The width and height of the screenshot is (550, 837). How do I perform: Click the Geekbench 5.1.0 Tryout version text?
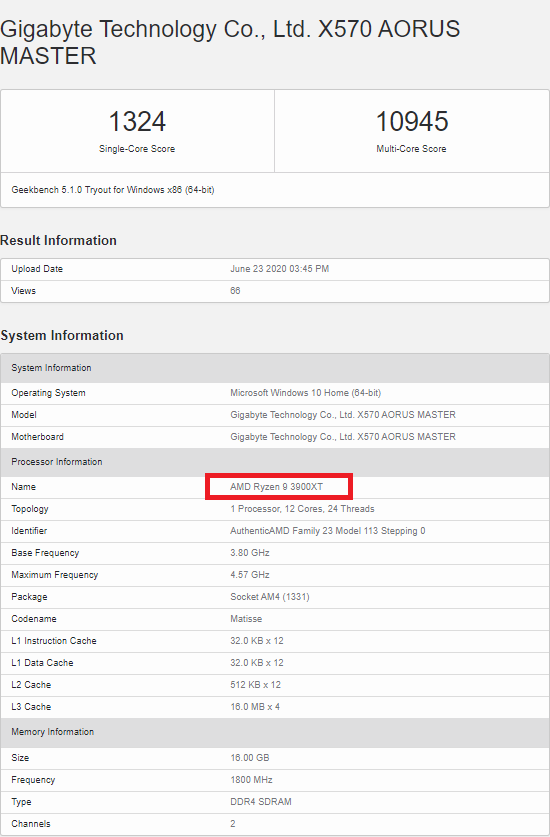click(x=113, y=189)
